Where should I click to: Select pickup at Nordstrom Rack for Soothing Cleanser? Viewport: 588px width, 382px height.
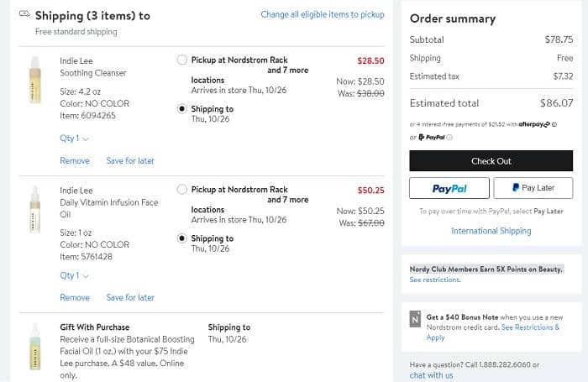click(x=182, y=60)
